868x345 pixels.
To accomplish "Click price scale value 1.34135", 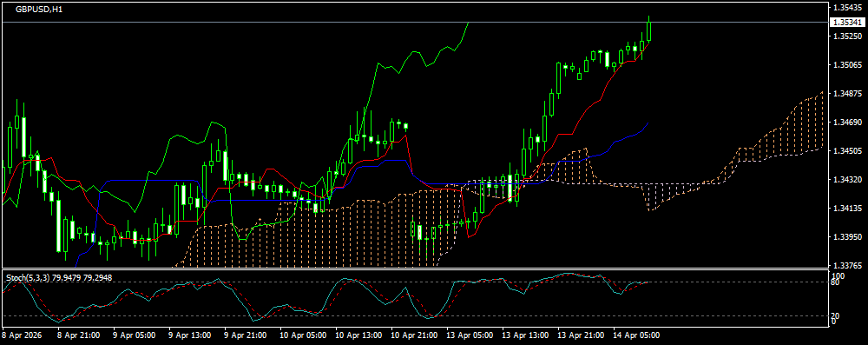I will [x=847, y=209].
